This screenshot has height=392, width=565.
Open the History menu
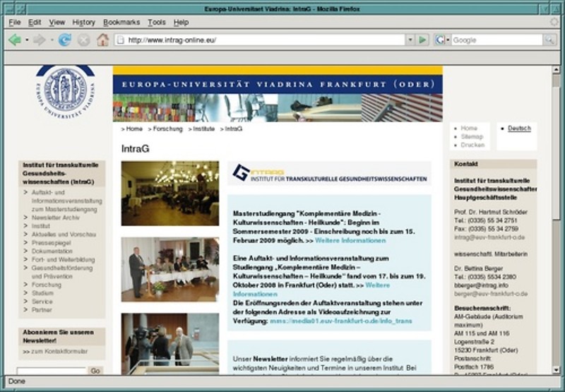[x=83, y=23]
